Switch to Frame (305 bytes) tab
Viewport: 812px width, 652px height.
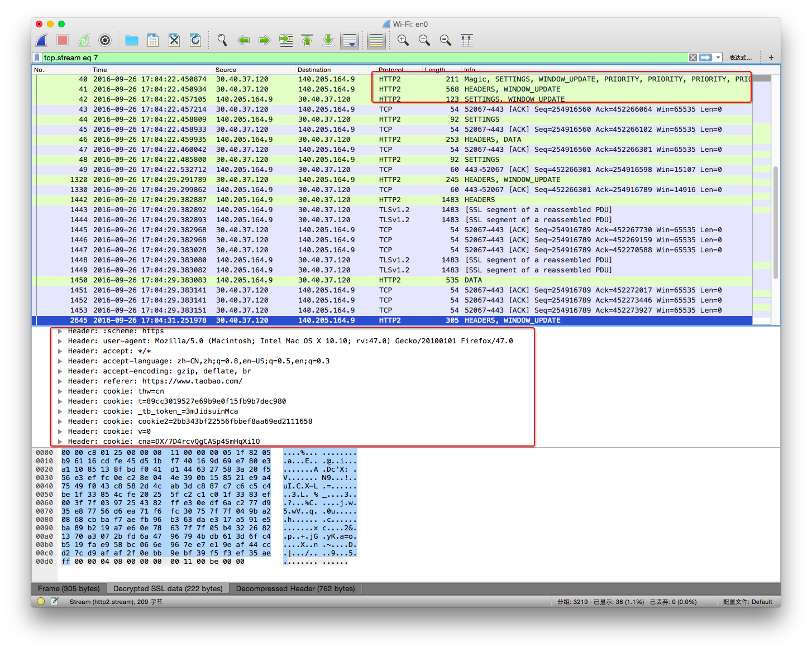coord(69,588)
